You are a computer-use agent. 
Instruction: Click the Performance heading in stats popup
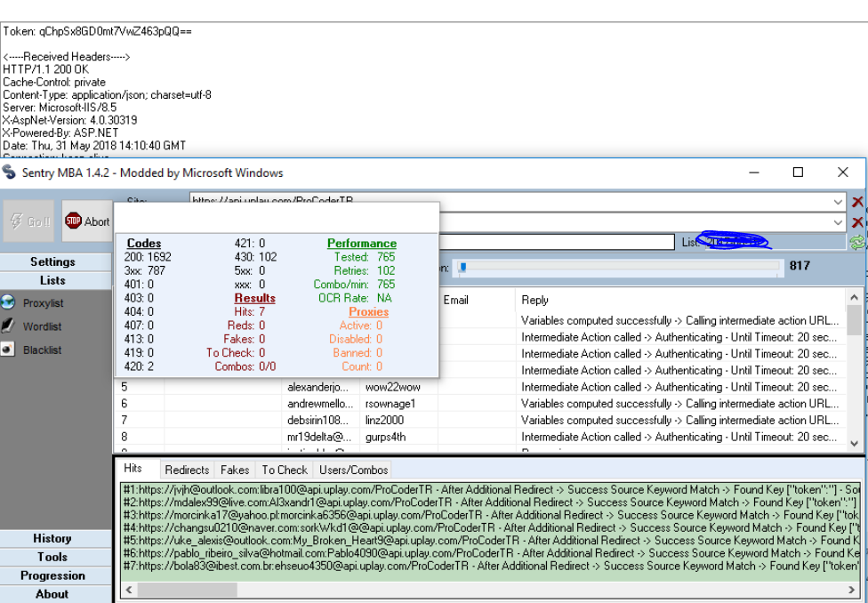362,244
